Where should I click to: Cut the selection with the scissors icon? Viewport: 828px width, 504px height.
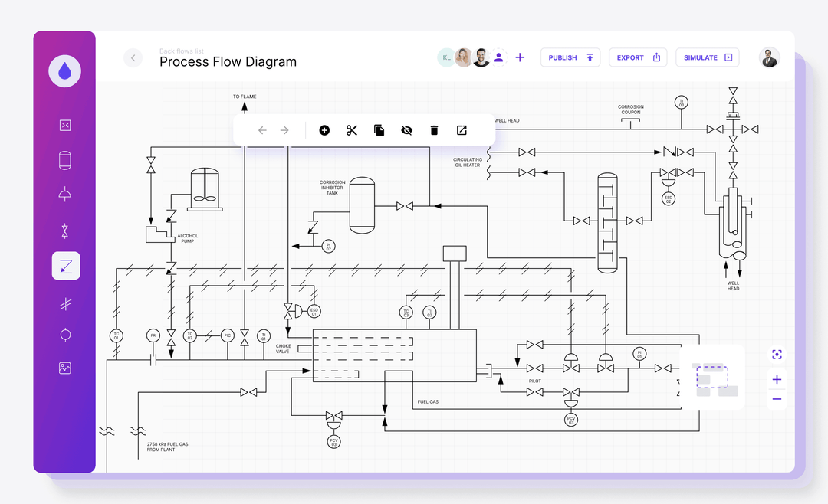pyautogui.click(x=351, y=130)
